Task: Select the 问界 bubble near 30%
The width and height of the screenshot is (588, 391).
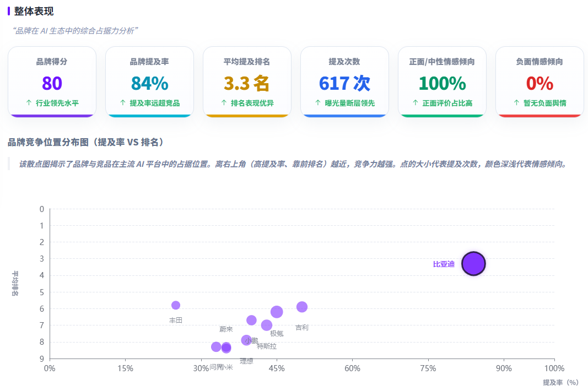Action: click(216, 347)
